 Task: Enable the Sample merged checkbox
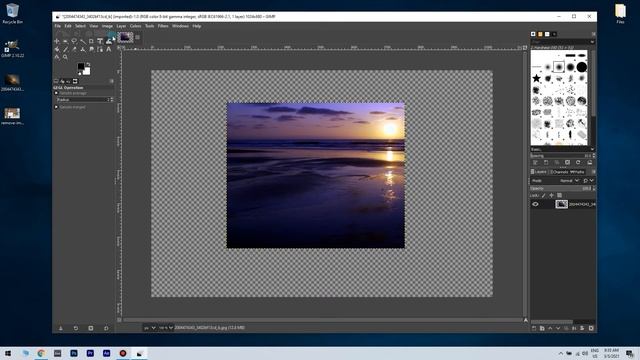(56, 107)
